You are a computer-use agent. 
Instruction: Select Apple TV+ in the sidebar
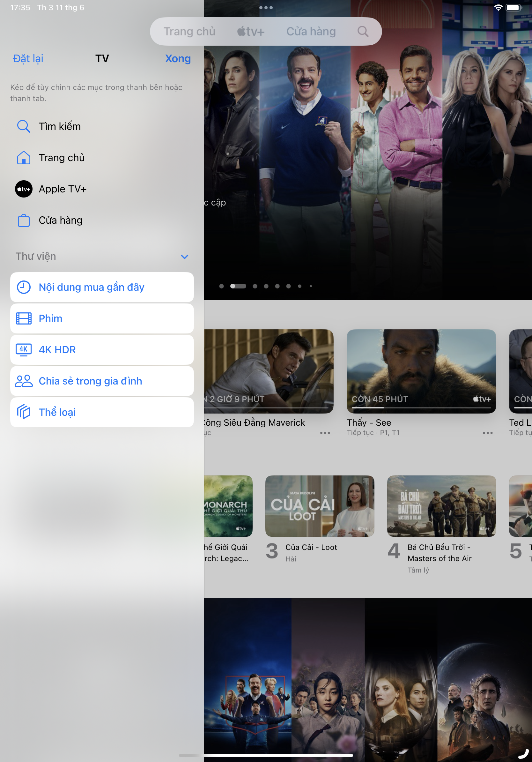pos(102,189)
